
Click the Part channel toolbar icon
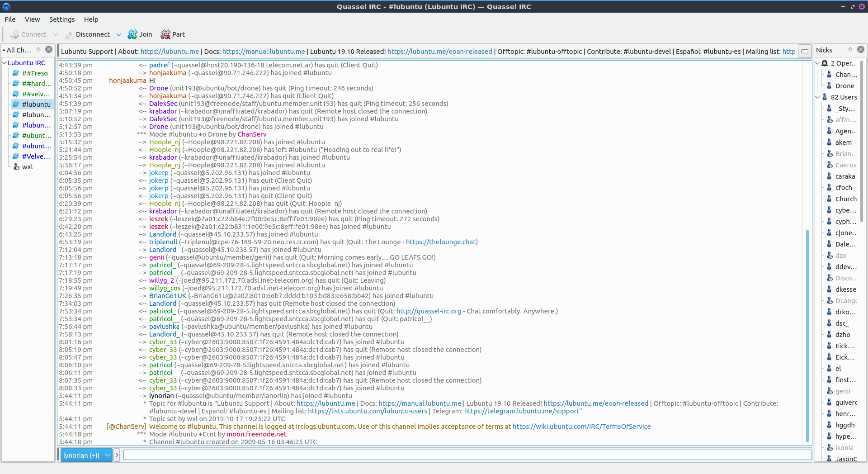165,34
